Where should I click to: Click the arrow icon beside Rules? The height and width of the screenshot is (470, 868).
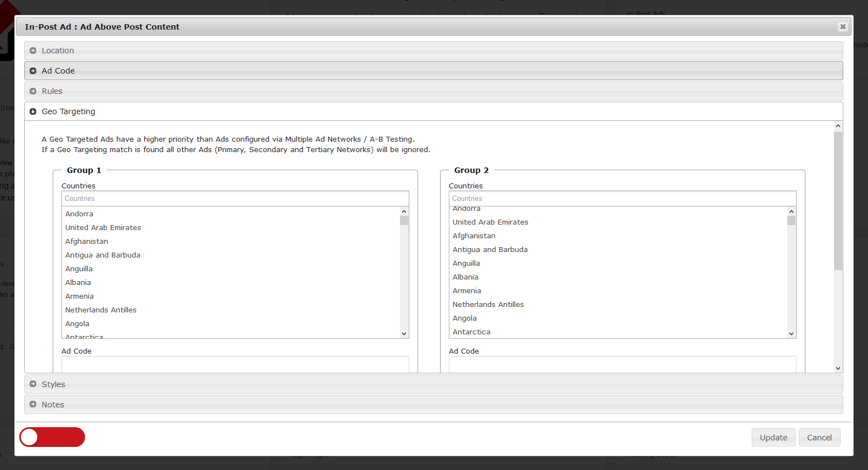[x=33, y=91]
